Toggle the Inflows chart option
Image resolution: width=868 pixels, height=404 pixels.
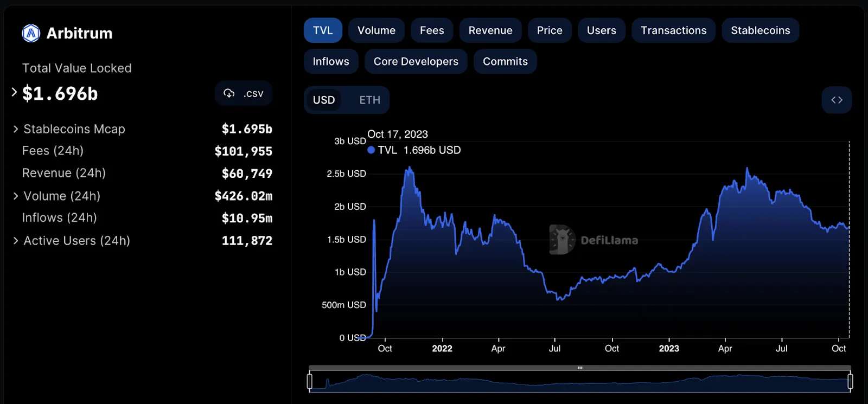(331, 61)
